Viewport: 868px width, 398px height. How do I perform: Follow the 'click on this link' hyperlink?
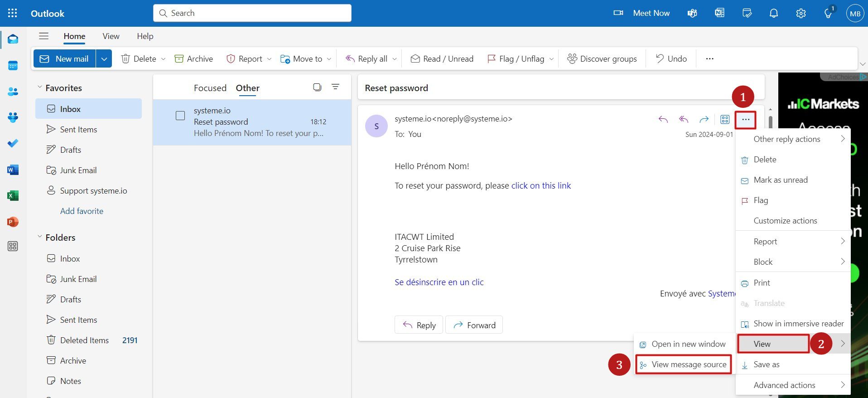541,185
